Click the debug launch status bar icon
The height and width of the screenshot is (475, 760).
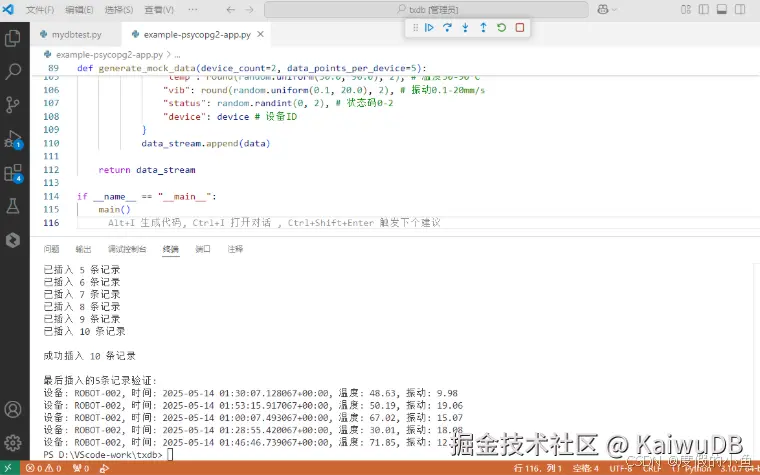[104, 468]
